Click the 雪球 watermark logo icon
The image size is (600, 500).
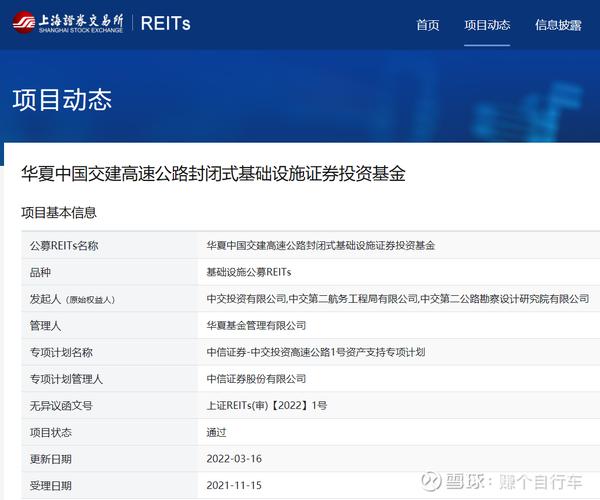pos(429,482)
